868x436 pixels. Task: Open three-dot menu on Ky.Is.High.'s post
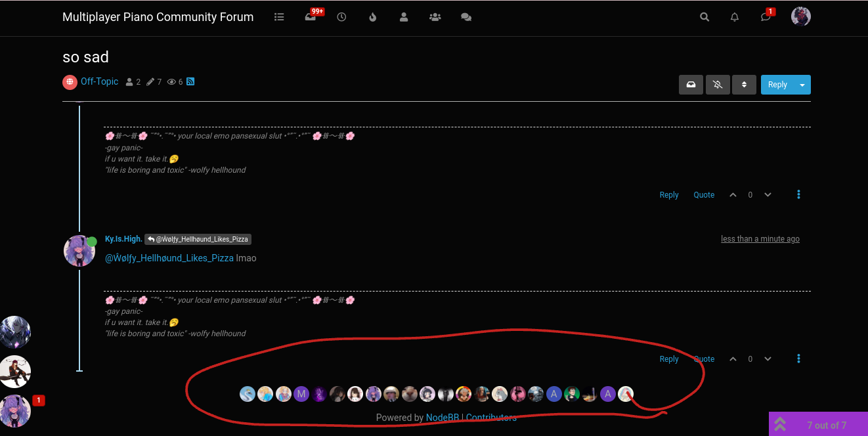click(x=798, y=359)
